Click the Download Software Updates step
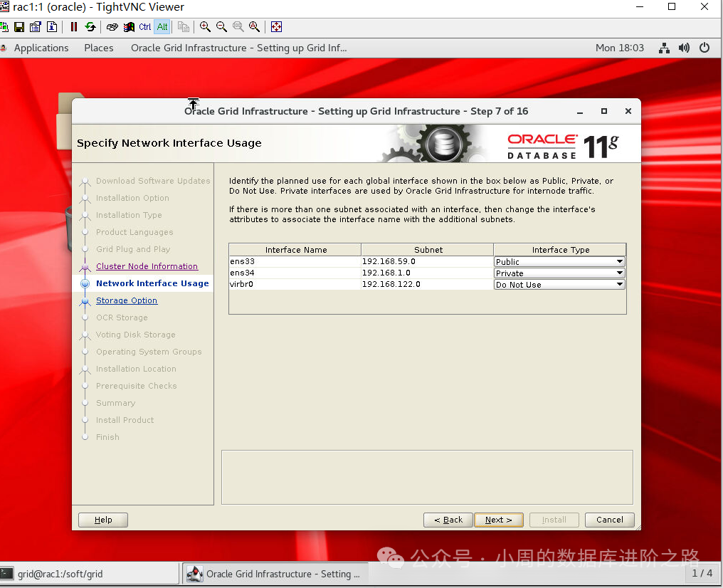 [x=152, y=181]
